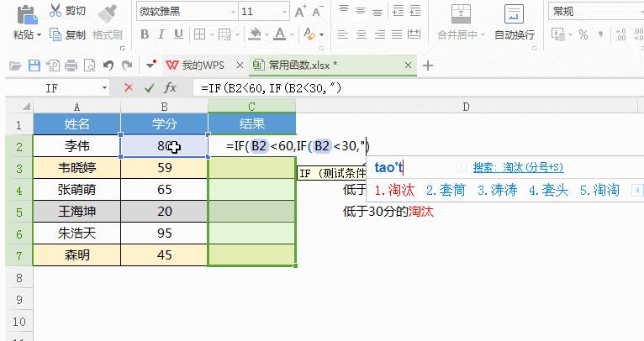This screenshot has width=644, height=341.
Task: Click the Undo arrow
Action: coord(108,66)
